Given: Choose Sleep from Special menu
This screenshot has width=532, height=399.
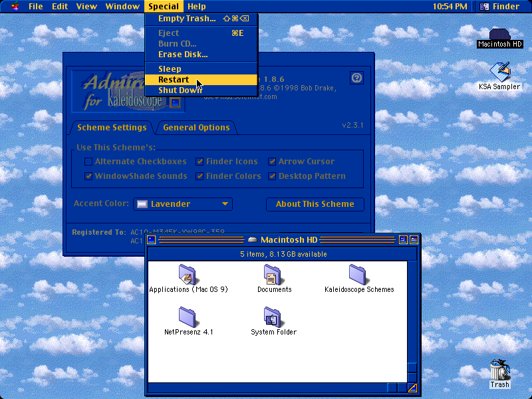Looking at the screenshot, I should point(201,69).
